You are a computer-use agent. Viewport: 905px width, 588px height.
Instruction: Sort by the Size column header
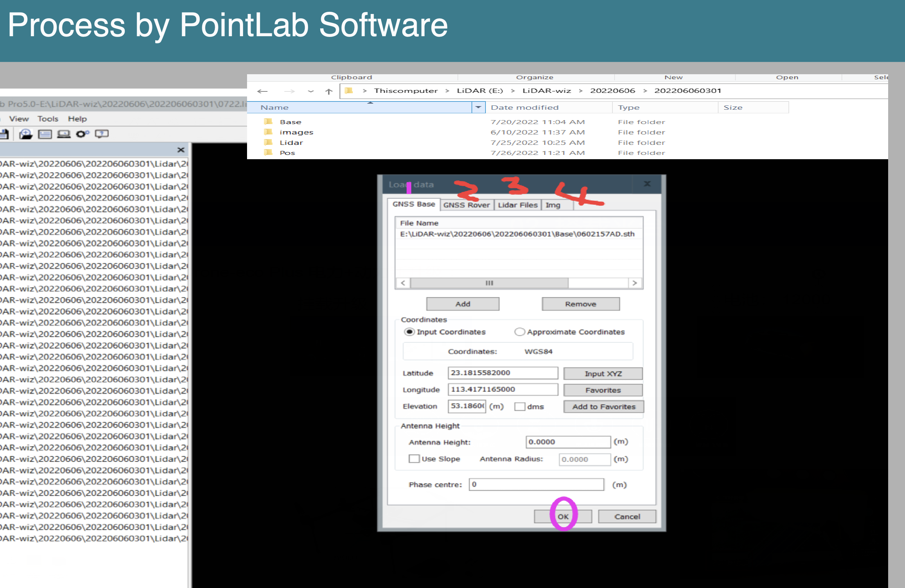pyautogui.click(x=753, y=107)
